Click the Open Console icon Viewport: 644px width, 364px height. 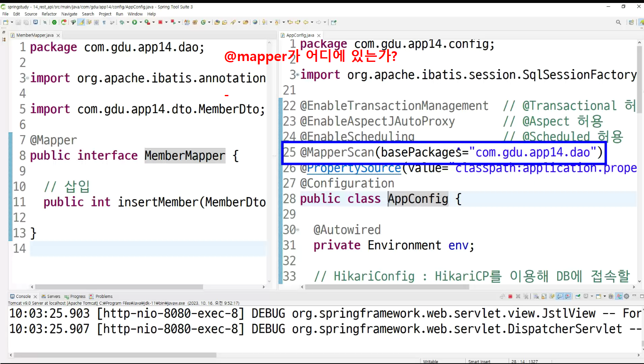[x=599, y=296]
